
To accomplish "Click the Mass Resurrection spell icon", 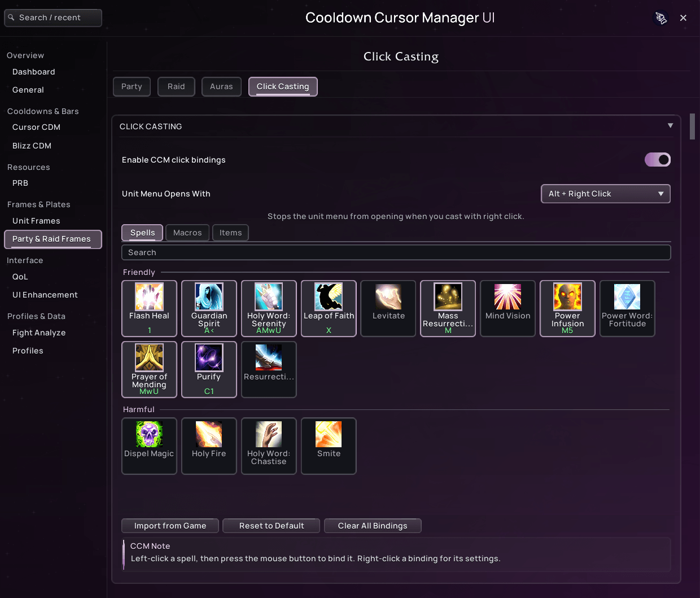I will click(448, 297).
